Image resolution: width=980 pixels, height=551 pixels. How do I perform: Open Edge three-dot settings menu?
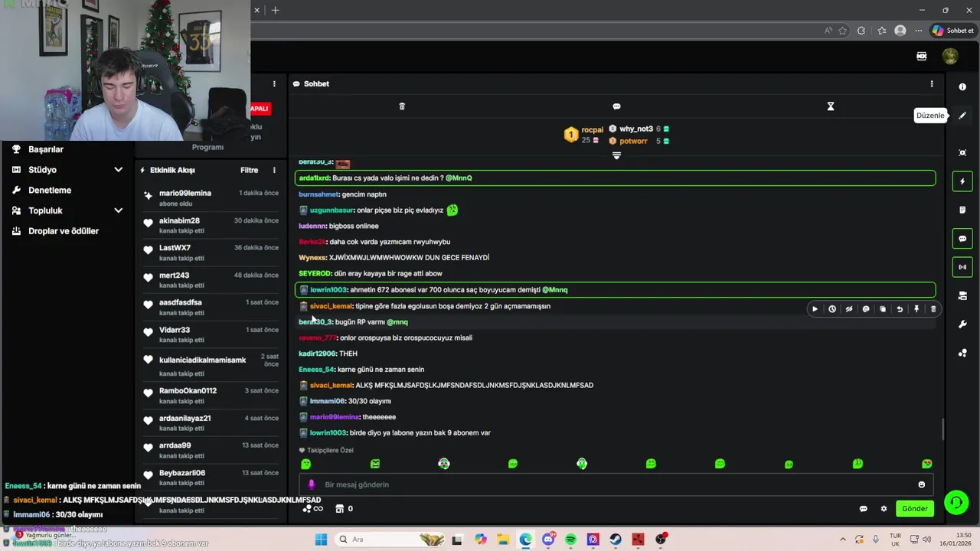click(x=919, y=31)
